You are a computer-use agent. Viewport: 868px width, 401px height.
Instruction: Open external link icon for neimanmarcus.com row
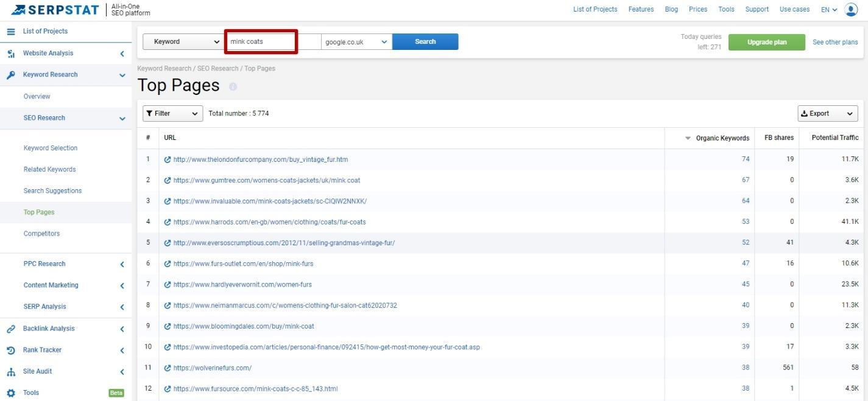(x=168, y=305)
